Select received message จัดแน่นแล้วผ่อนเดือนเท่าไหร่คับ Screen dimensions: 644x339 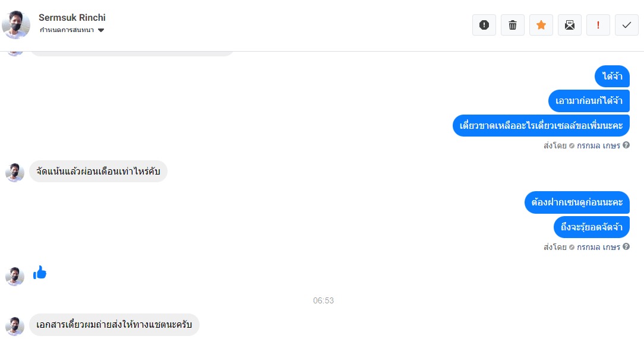pyautogui.click(x=98, y=171)
